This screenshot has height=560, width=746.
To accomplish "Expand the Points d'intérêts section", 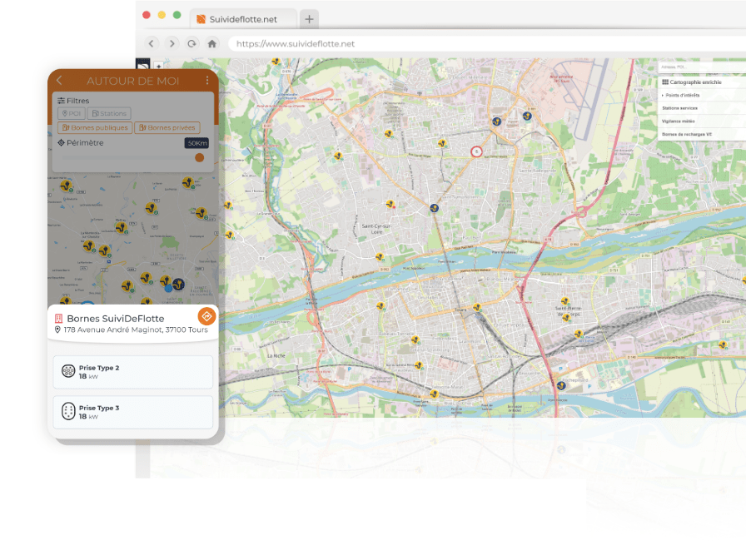I will point(702,95).
